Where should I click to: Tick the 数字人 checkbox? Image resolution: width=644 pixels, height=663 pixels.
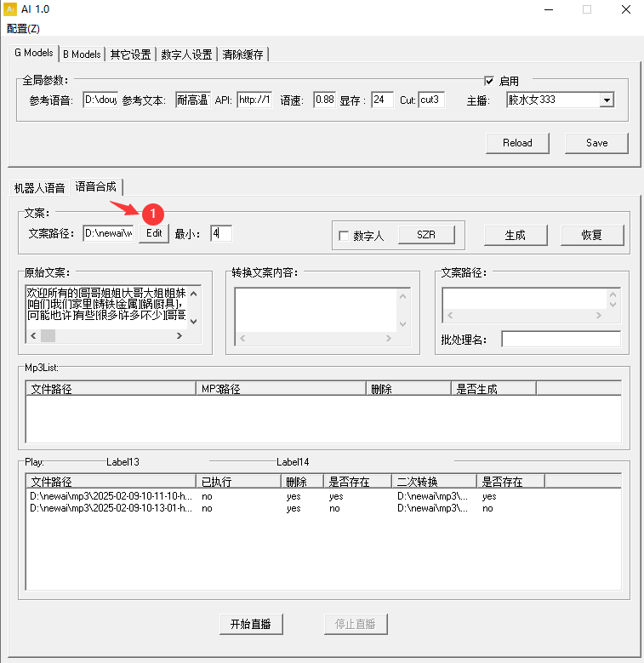coord(344,236)
